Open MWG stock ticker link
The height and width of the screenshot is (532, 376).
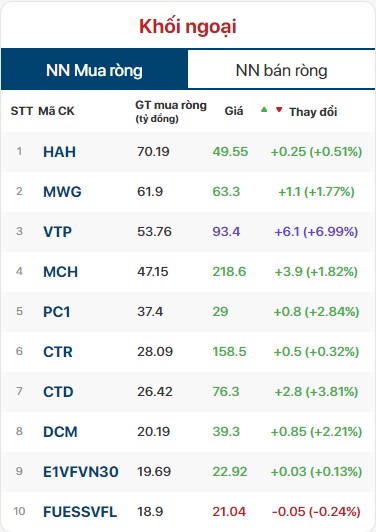62,192
